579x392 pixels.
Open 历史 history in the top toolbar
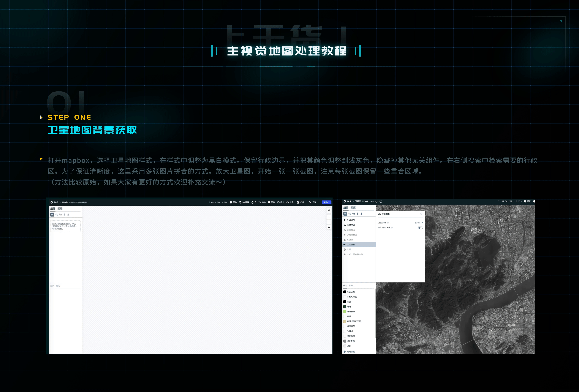point(281,202)
